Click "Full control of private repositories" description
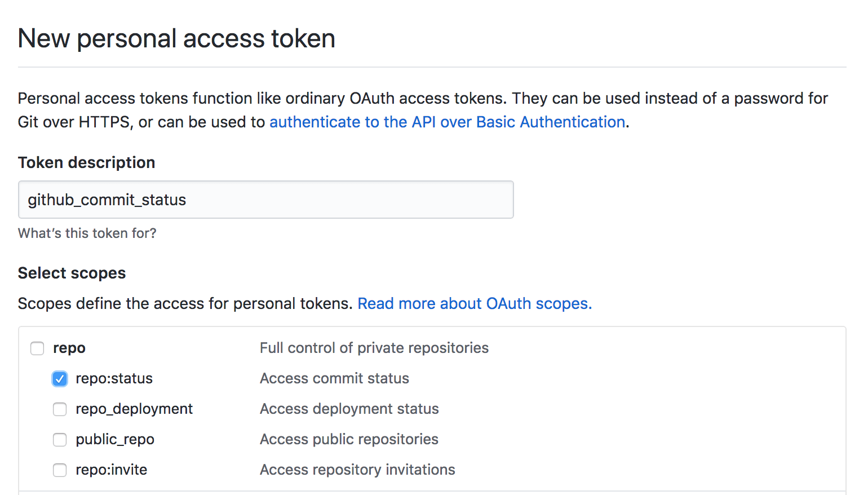This screenshot has width=868, height=495. tap(374, 348)
